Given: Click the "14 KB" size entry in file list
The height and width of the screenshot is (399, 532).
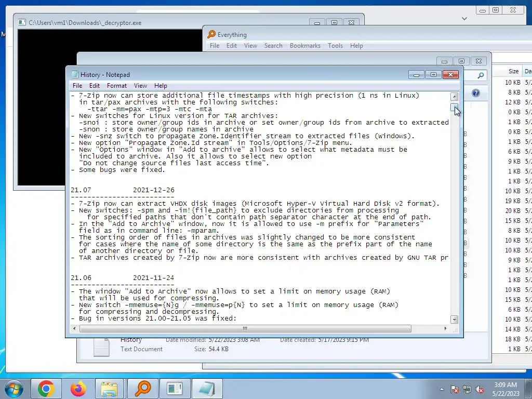Looking at the screenshot, I should tap(513, 329).
